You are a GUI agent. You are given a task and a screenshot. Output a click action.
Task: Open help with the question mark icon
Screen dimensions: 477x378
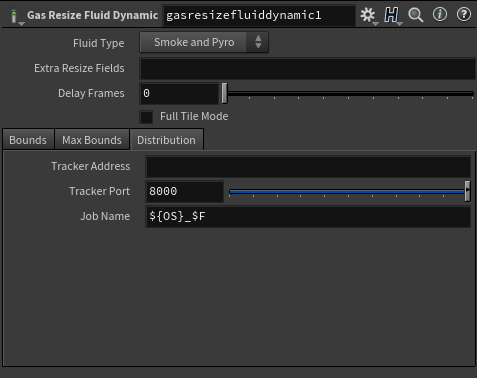[x=464, y=14]
